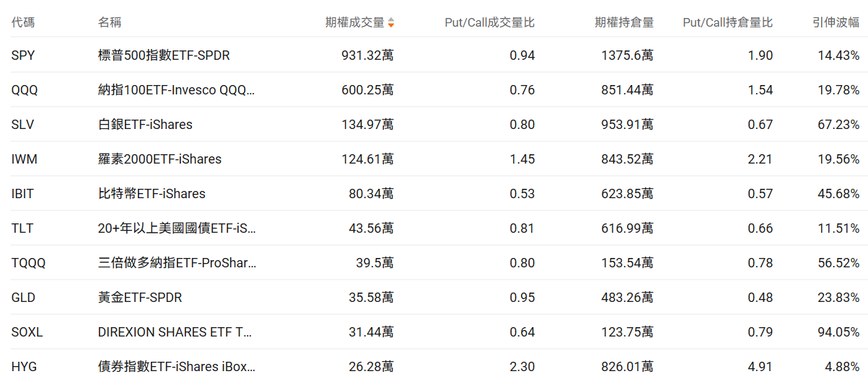868x374 pixels.
Task: Select the TQQQ ticker code
Action: (x=29, y=263)
